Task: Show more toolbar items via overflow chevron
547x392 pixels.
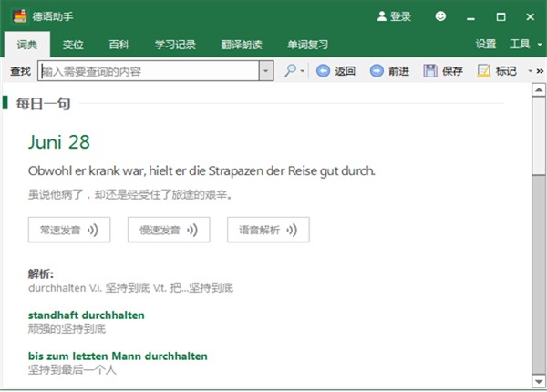Action: pos(540,71)
